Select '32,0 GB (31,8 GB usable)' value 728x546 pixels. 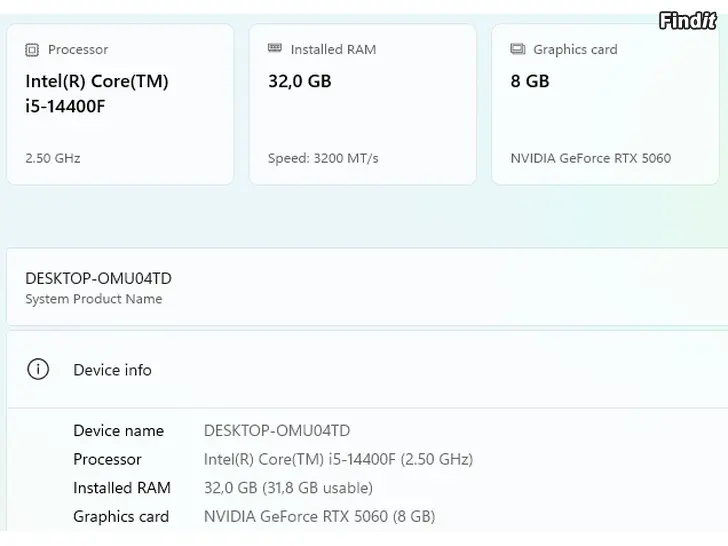tap(288, 488)
